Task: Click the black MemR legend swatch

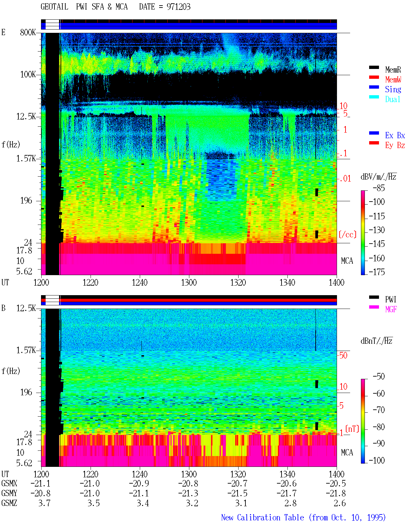Action: 374,68
